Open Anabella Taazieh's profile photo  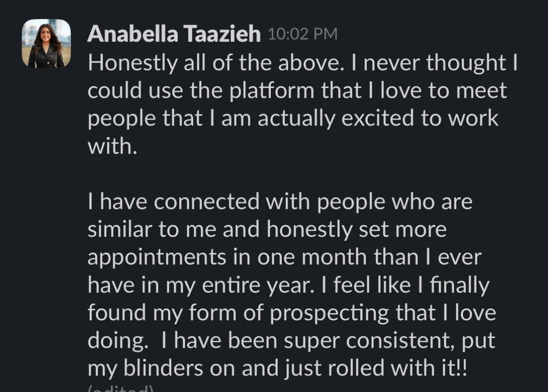pyautogui.click(x=47, y=44)
